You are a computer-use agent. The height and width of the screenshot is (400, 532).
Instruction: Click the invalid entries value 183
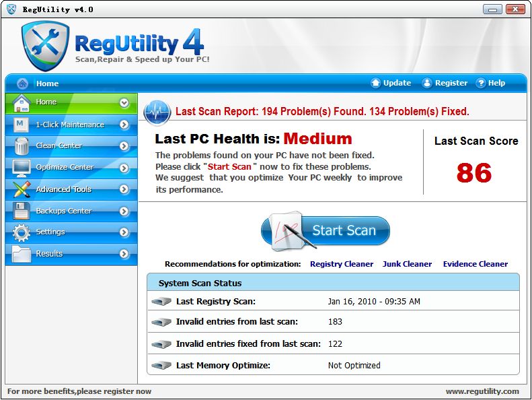(x=335, y=322)
